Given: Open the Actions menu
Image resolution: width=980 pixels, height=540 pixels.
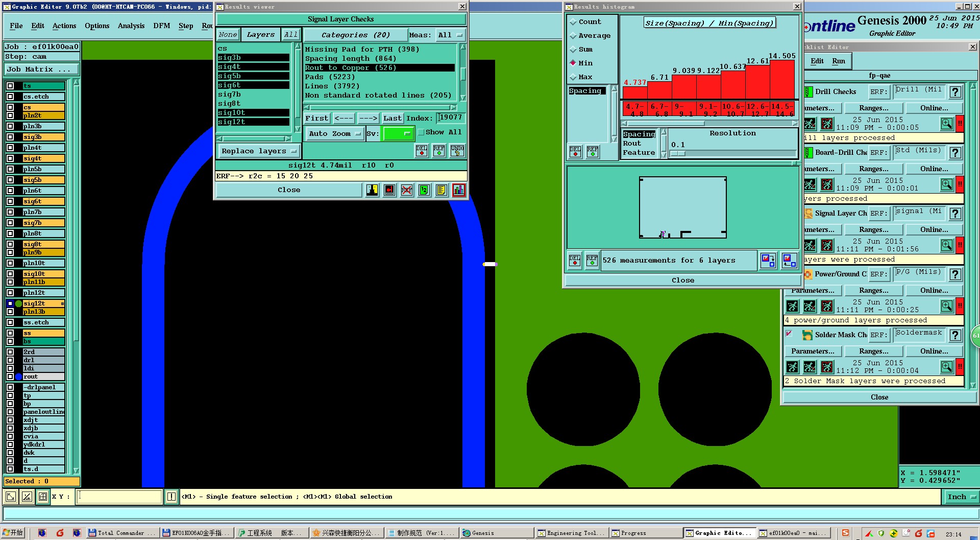Looking at the screenshot, I should (64, 26).
